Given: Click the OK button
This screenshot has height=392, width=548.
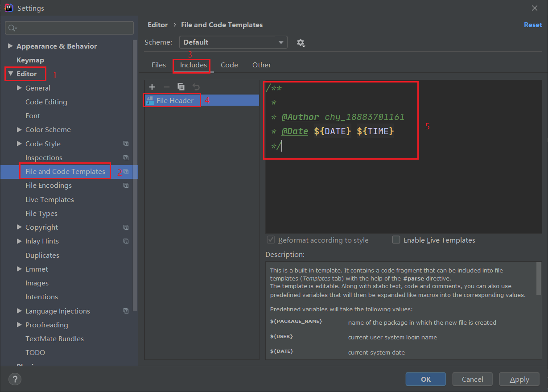Looking at the screenshot, I should 426,379.
